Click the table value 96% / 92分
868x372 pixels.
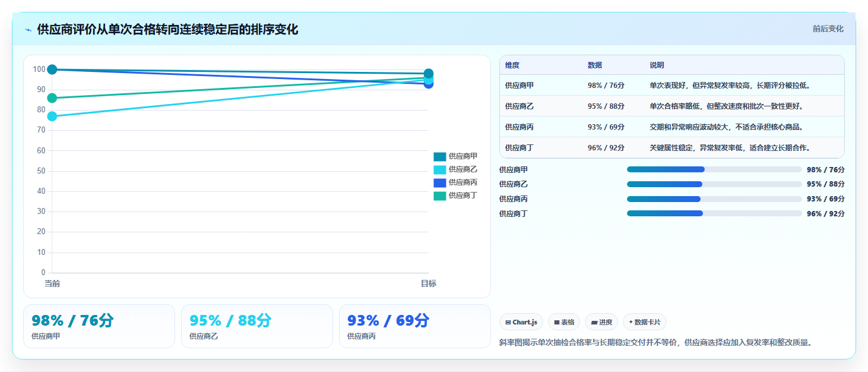click(606, 148)
